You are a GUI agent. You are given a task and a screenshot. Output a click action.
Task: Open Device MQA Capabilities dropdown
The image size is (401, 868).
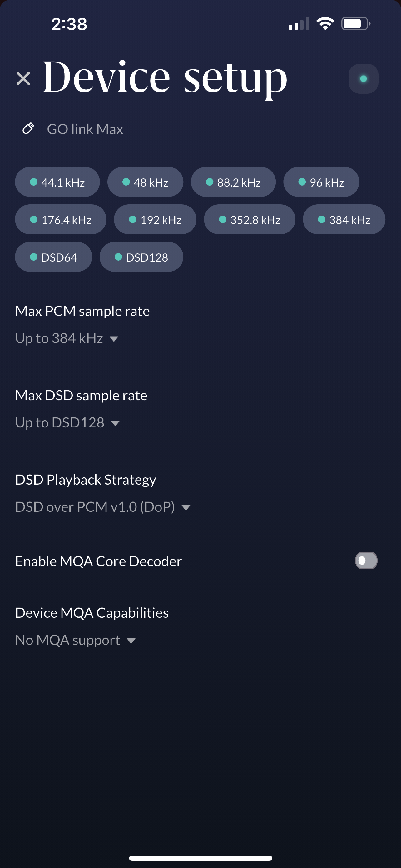tap(75, 640)
